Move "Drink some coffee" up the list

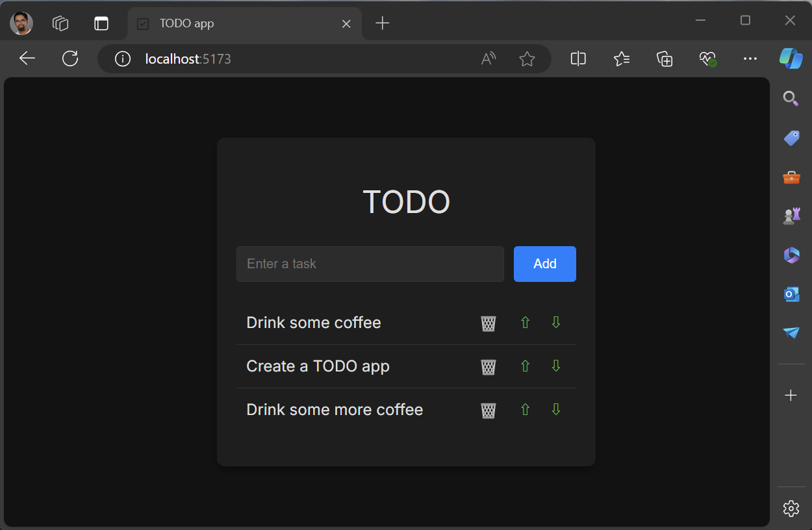tap(525, 323)
